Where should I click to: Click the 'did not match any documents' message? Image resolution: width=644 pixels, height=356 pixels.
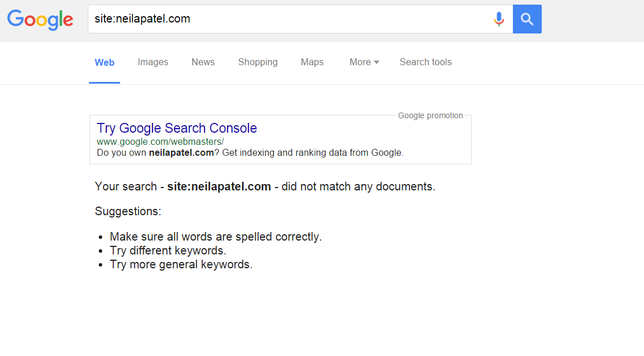pos(358,187)
